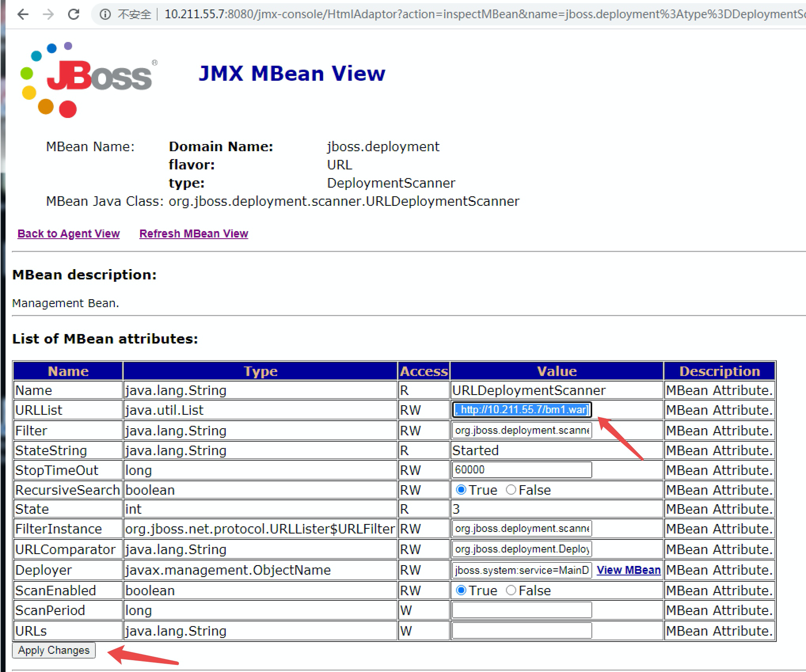Click the FilterInstance attribute name cell
Viewport: 806px width, 672px height.
point(68,529)
